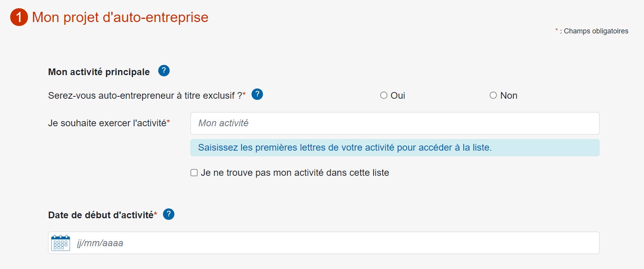Screen dimensions: 644x269
Task: Select the Non radio button
Action: tap(492, 95)
